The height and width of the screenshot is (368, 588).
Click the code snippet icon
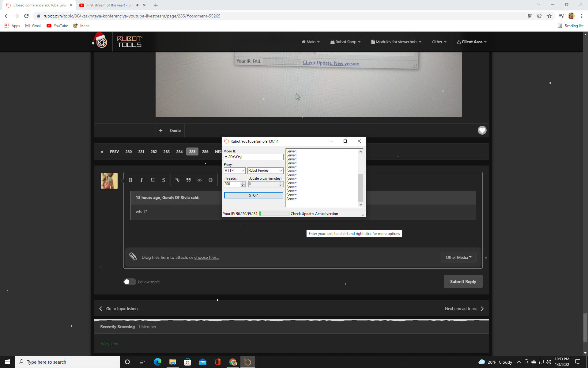(199, 180)
